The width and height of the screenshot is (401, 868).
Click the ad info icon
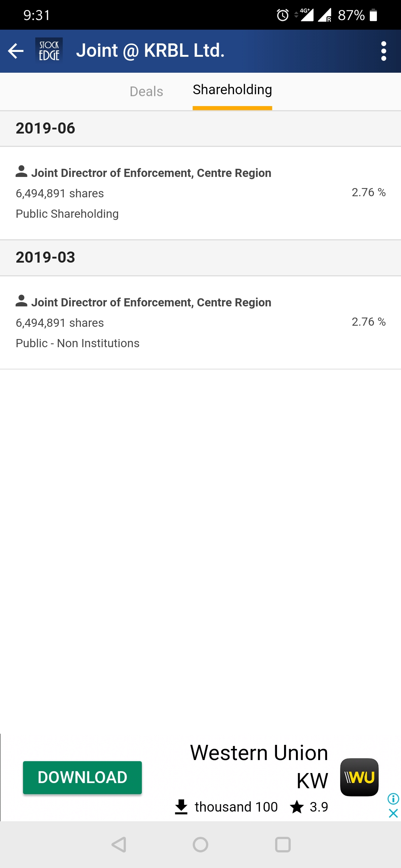pyautogui.click(x=393, y=798)
